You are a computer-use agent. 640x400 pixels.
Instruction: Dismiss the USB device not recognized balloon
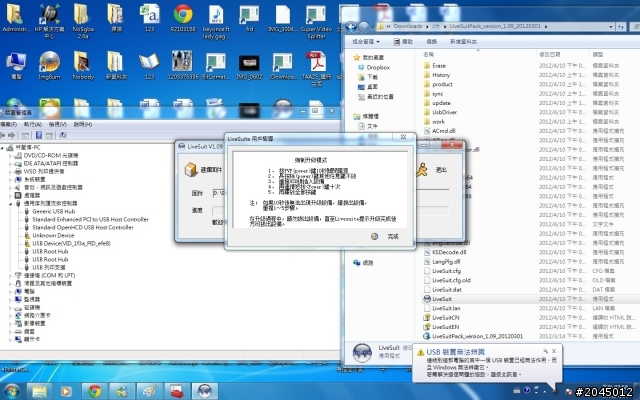554,351
